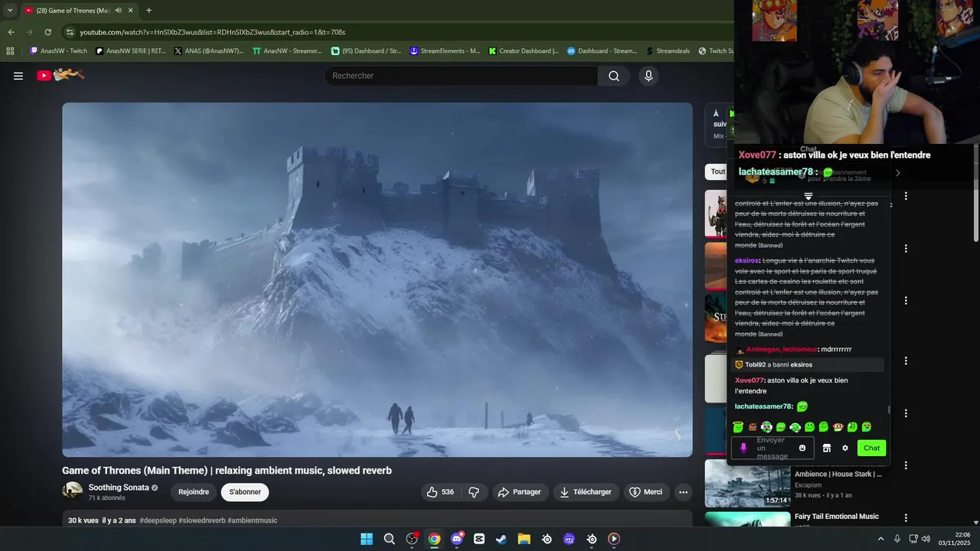
Task: Select the 'Tout' filter chip
Action: click(717, 171)
